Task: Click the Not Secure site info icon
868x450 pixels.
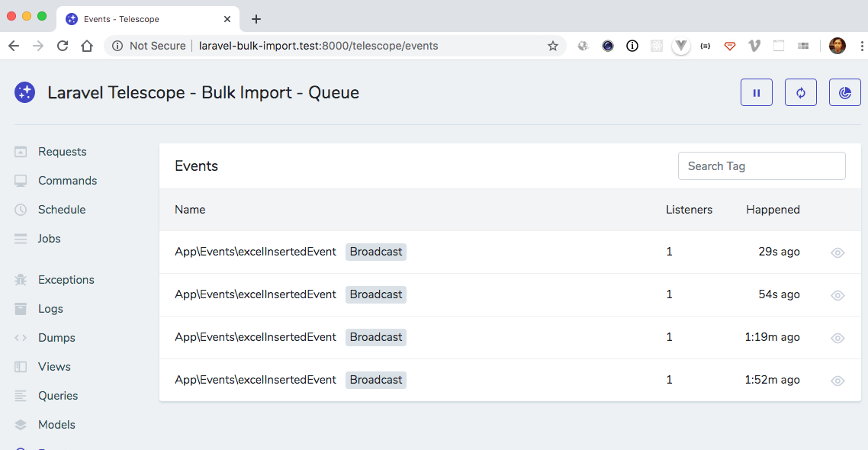Action: pos(117,46)
